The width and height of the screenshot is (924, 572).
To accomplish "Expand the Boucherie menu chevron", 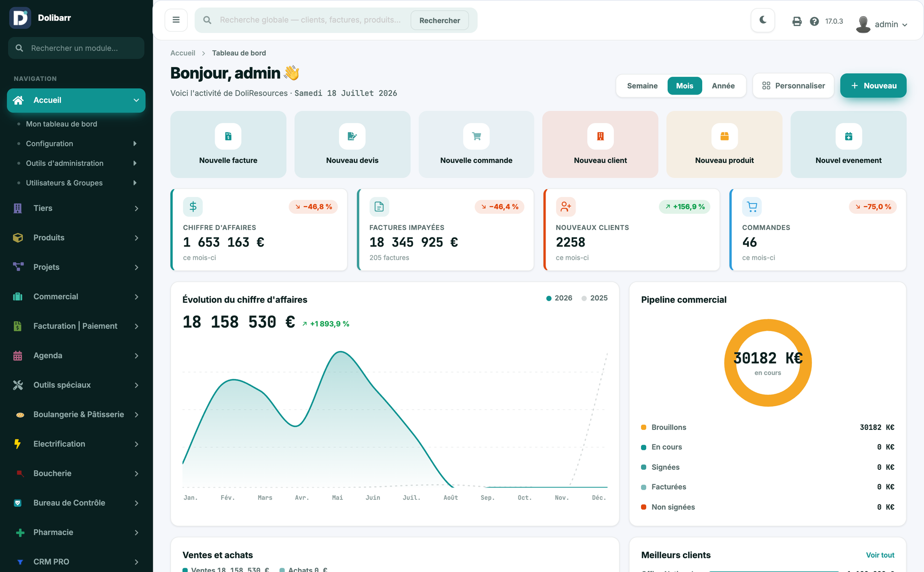I will coord(136,474).
